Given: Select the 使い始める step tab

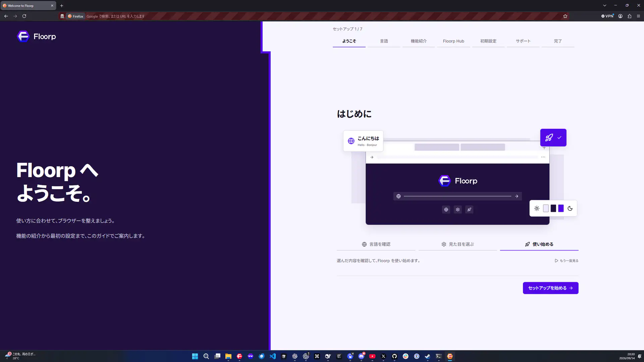Looking at the screenshot, I should click(x=539, y=244).
